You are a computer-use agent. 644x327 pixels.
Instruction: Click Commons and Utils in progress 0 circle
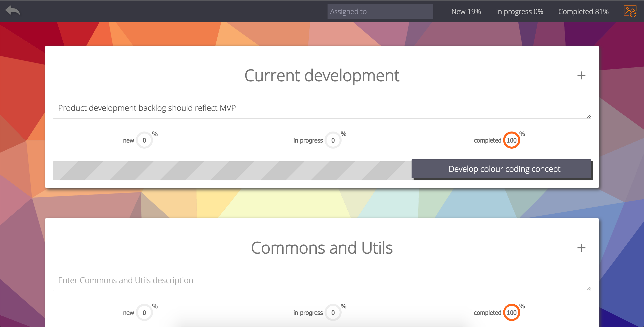pyautogui.click(x=333, y=313)
